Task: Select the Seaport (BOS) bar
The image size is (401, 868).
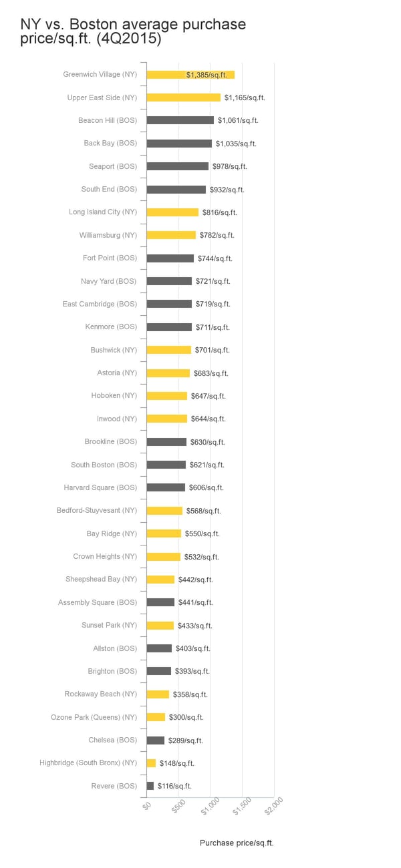Action: (x=177, y=166)
